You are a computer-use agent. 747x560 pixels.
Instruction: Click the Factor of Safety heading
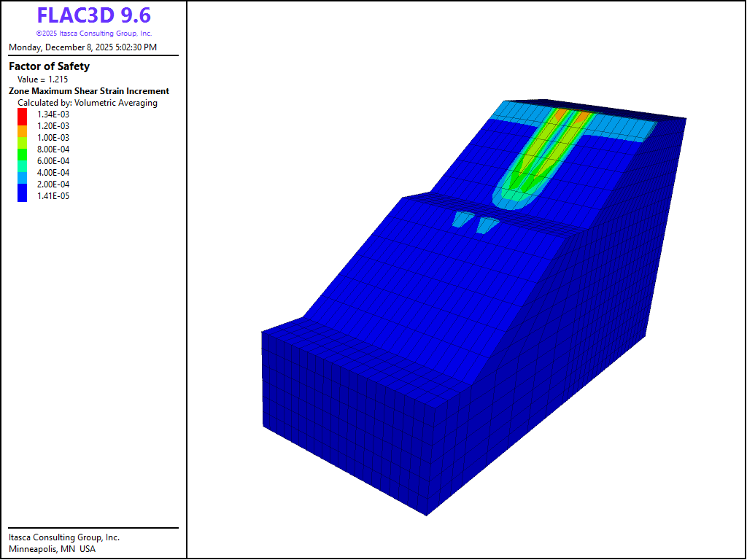[x=49, y=66]
